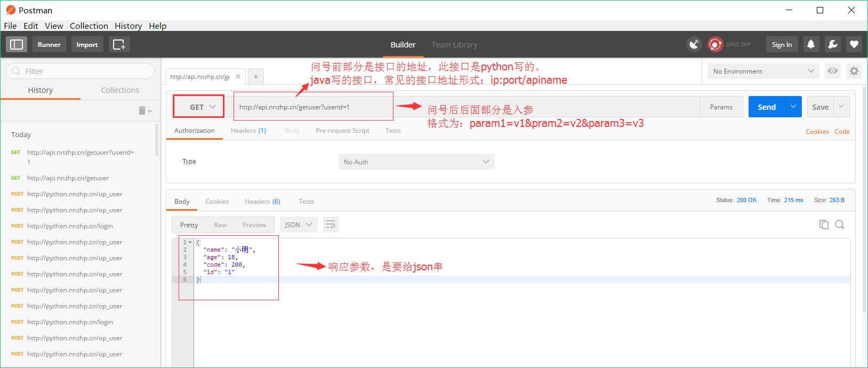
Task: Collapse JSON fold arrow at line 1
Action: pos(190,242)
